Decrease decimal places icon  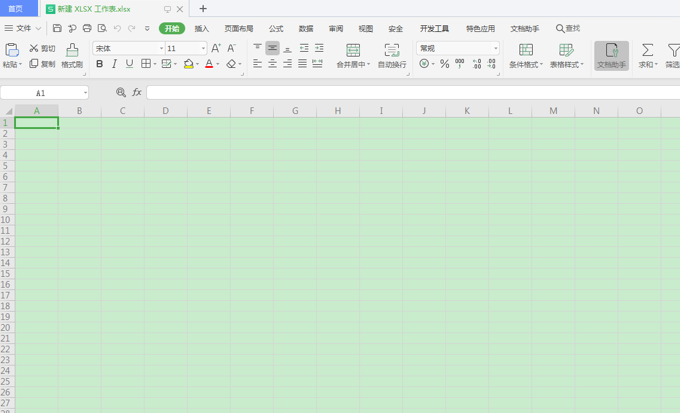click(x=491, y=64)
